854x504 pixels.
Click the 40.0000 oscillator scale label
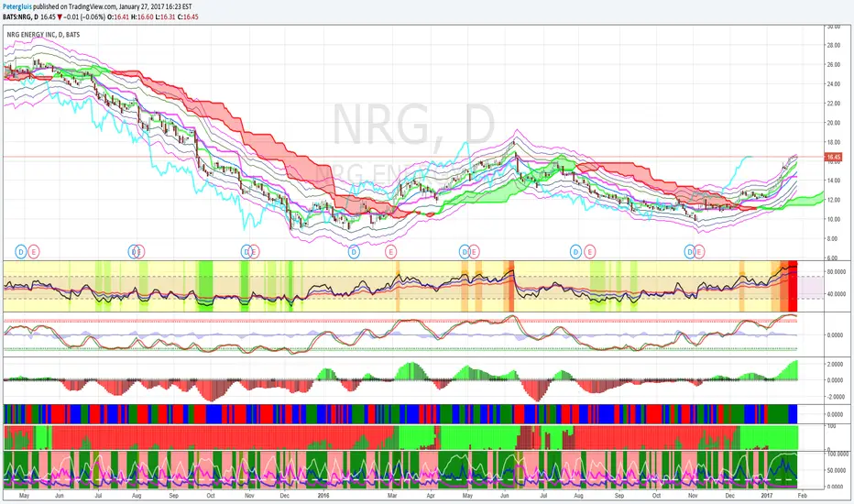pos(836,294)
